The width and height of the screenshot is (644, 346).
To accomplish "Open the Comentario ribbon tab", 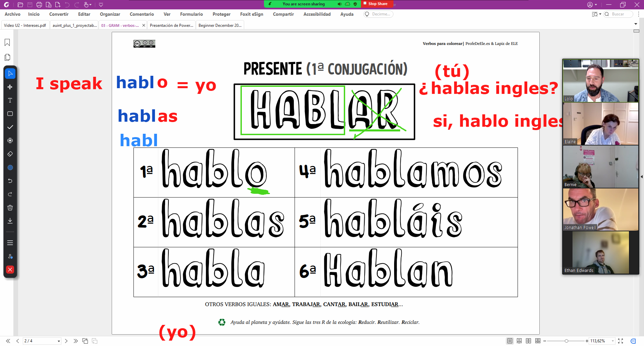I will tap(142, 14).
